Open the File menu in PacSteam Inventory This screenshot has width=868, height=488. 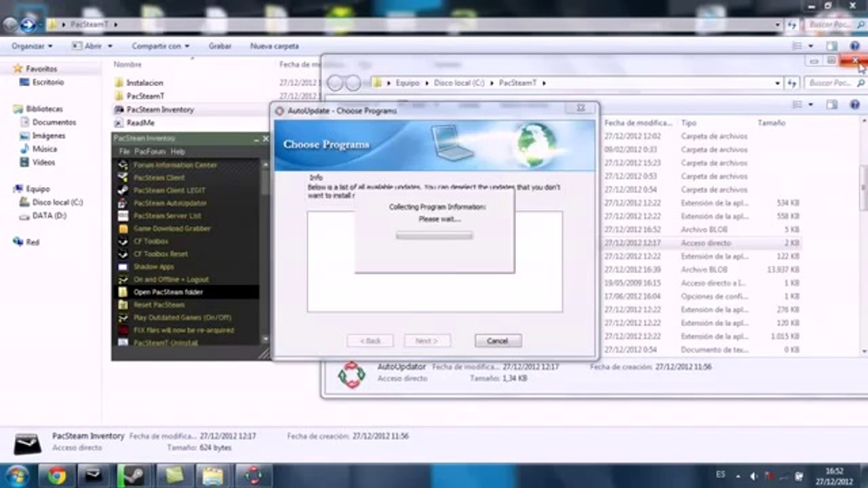coord(124,151)
